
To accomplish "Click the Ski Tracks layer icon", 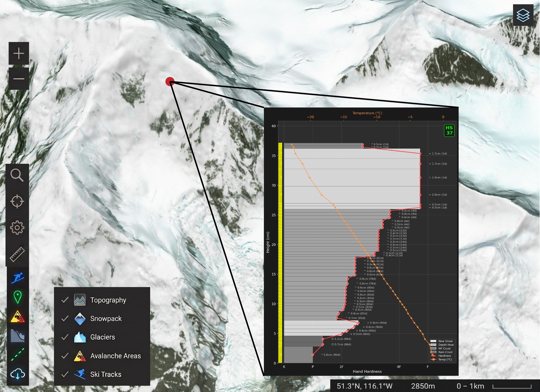I will (80, 374).
